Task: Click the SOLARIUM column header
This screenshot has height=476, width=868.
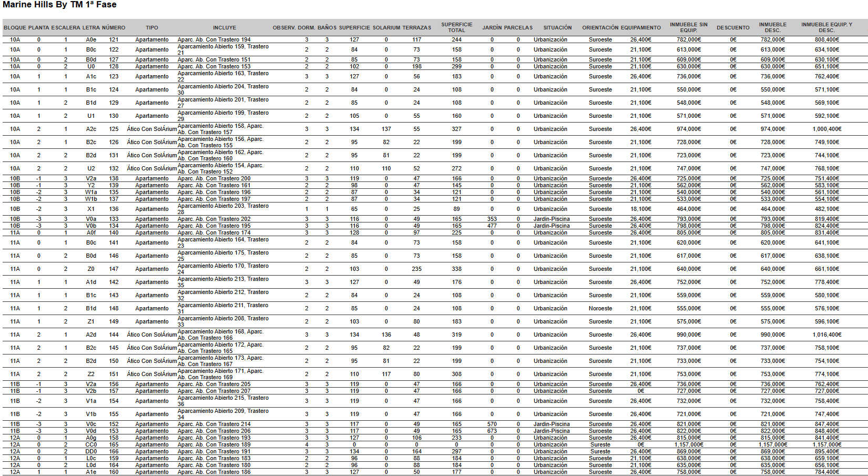Action: click(386, 28)
